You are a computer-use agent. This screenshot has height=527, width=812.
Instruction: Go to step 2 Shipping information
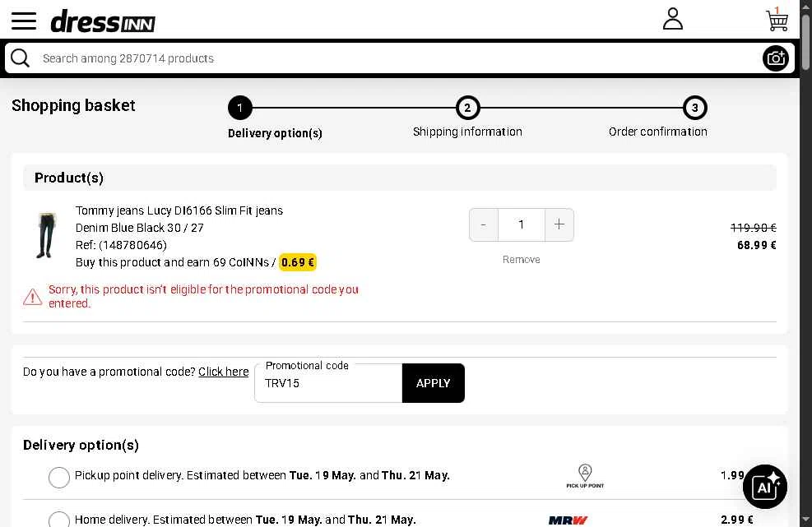[x=467, y=117]
